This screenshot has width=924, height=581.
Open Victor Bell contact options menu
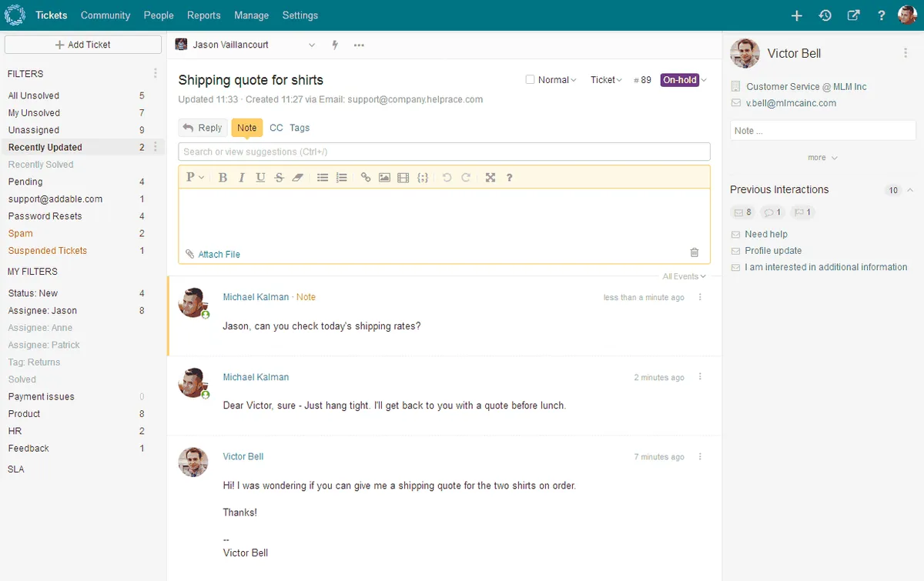(x=906, y=53)
